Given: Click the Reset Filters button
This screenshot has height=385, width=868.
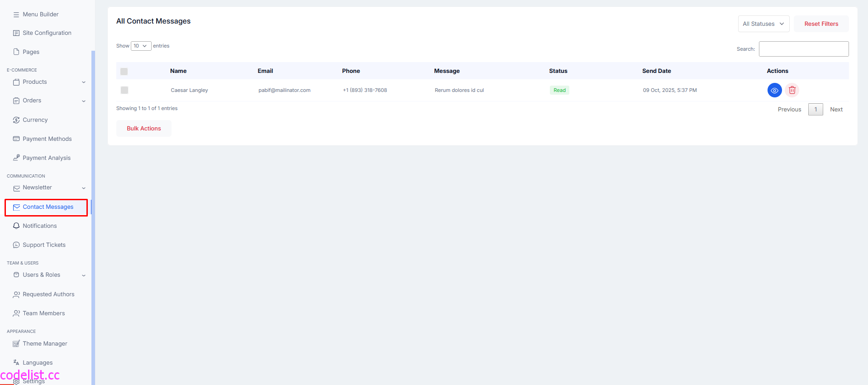Looking at the screenshot, I should pyautogui.click(x=821, y=24).
